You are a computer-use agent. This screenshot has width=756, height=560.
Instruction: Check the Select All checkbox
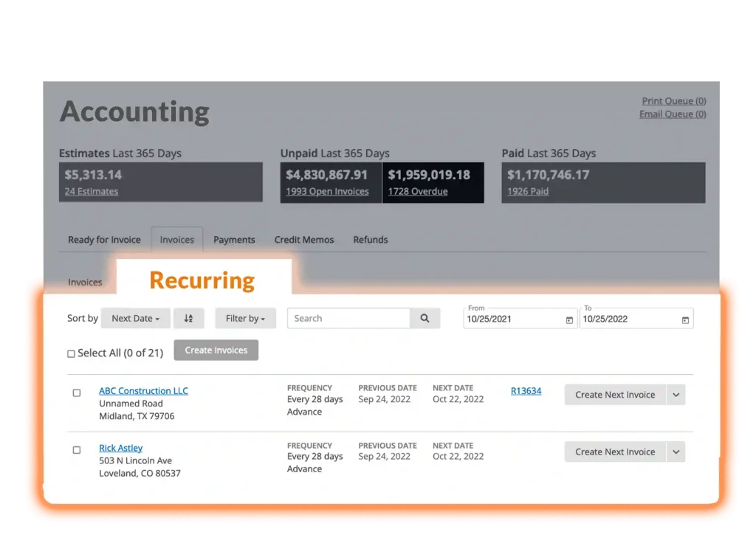coord(71,353)
